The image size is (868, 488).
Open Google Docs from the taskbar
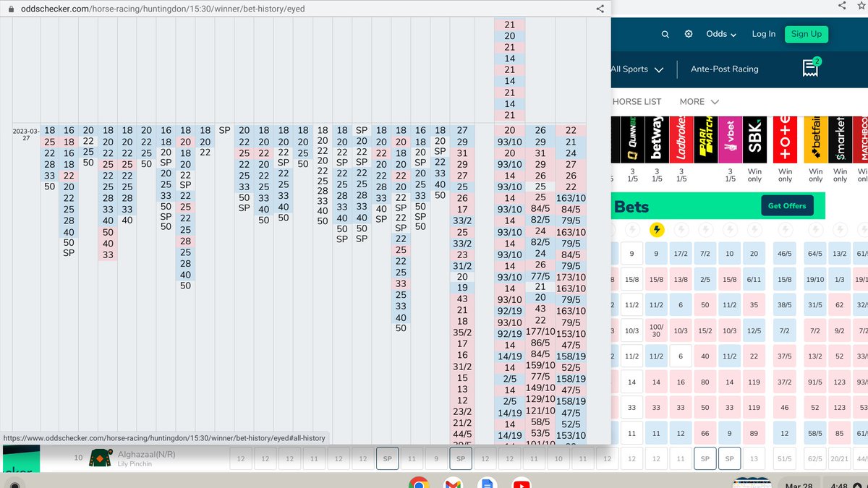coord(486,485)
